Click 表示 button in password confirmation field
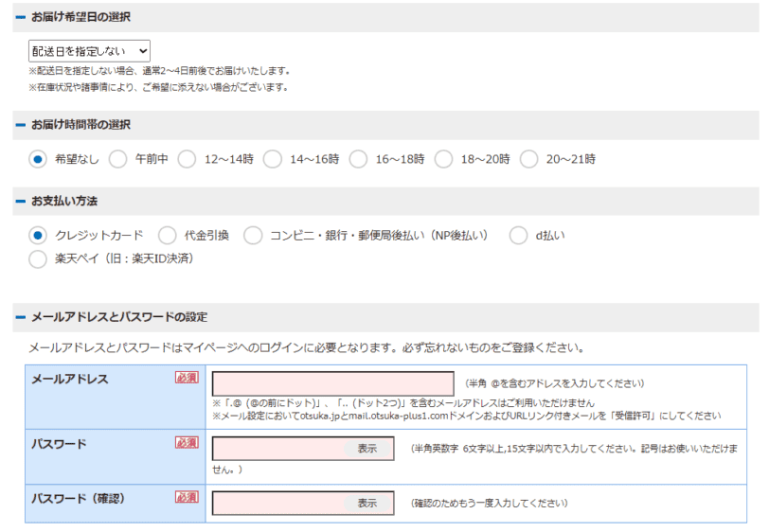Viewport: 769px width, 532px height. (x=367, y=503)
